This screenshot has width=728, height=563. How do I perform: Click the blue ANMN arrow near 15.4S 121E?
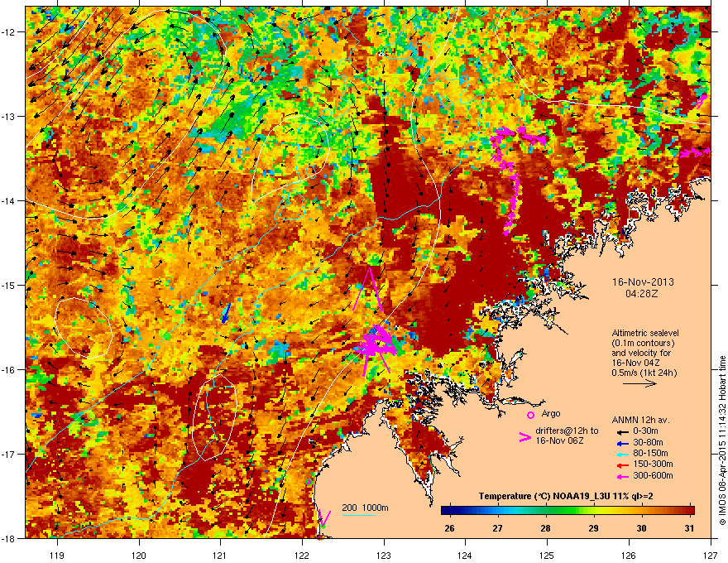226,313
